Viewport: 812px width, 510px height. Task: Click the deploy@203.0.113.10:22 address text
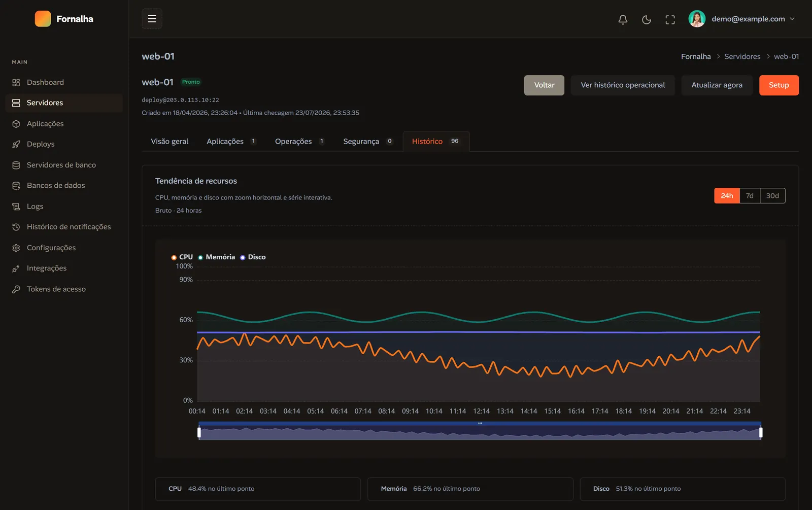point(180,100)
